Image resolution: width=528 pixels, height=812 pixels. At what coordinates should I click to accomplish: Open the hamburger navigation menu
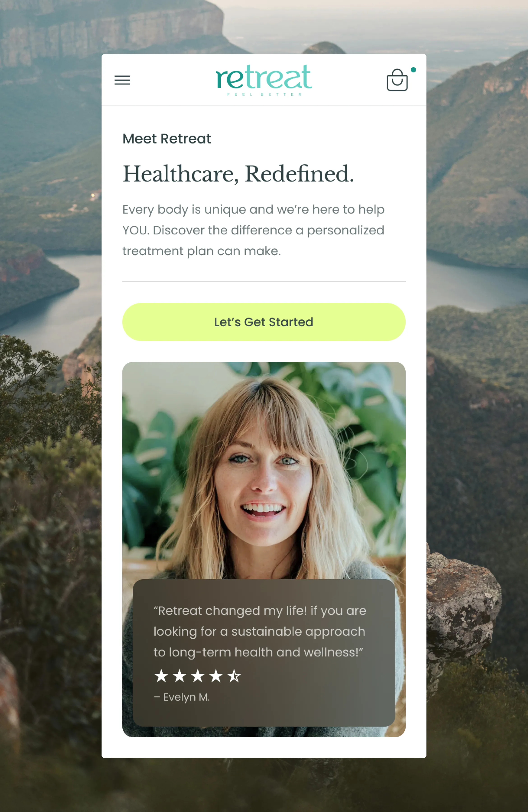(x=122, y=80)
